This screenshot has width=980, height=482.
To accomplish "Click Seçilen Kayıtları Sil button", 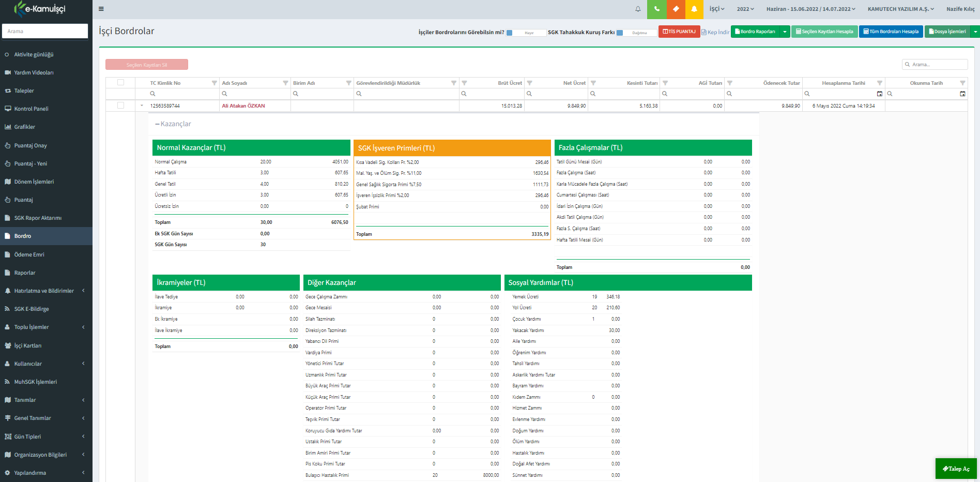I will 147,65.
